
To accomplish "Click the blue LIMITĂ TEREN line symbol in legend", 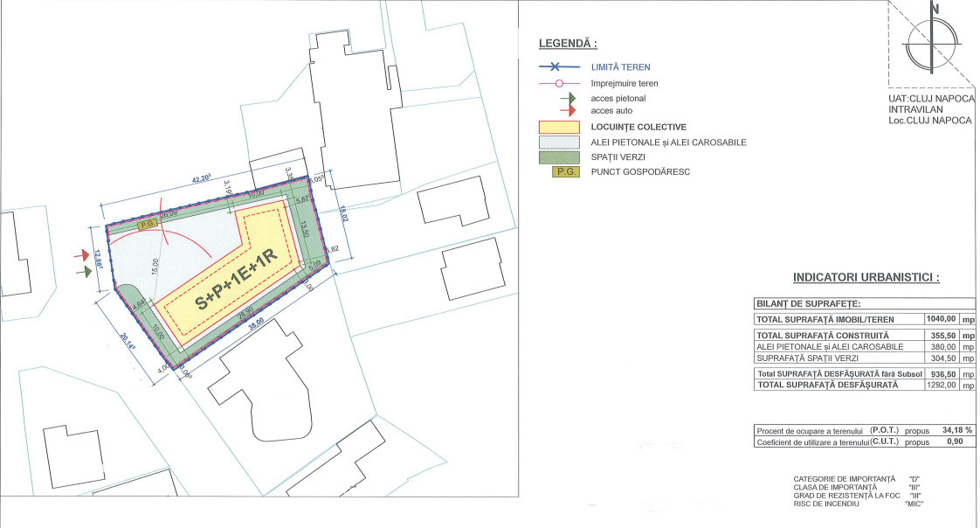I will tap(560, 67).
